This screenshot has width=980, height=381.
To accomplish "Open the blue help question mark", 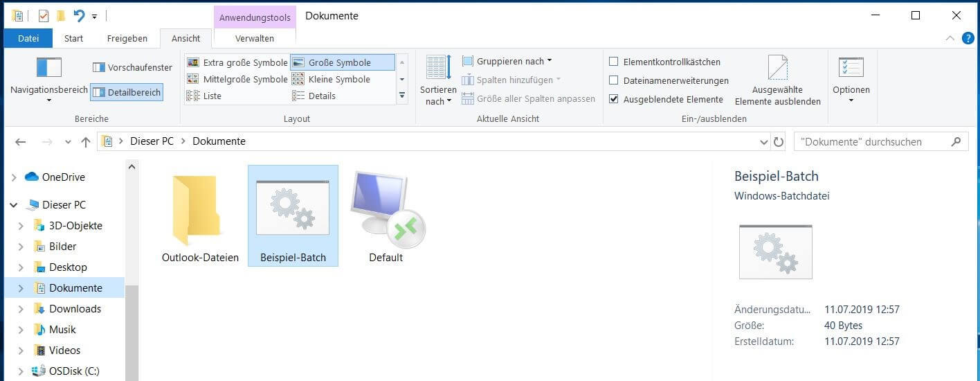I will click(968, 38).
